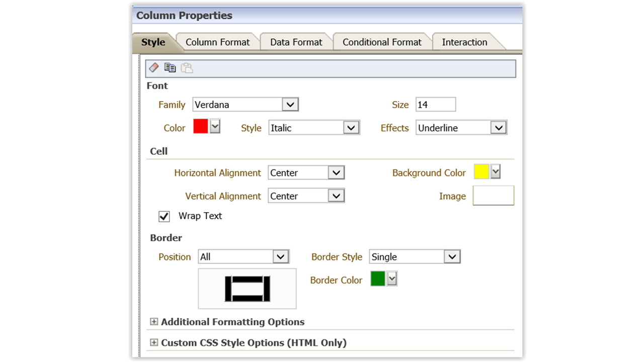Open the Column Format tab
Image resolution: width=644 pixels, height=362 pixels.
[x=217, y=42]
